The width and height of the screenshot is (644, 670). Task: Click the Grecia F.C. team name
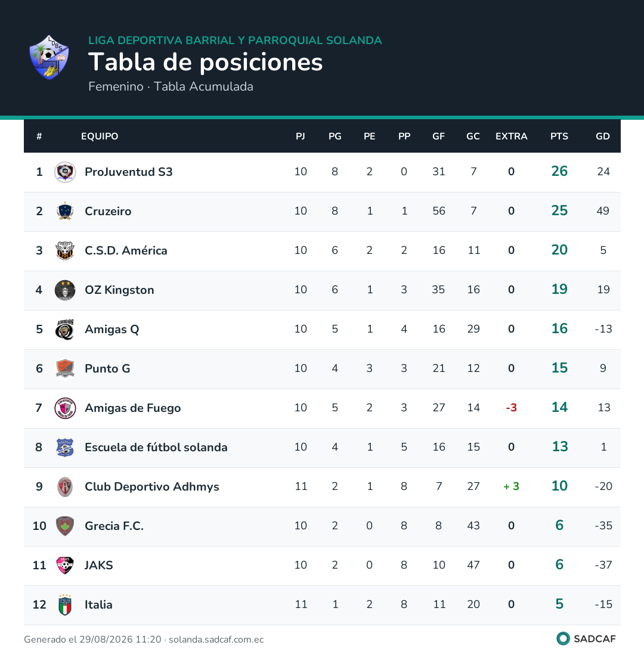click(x=114, y=526)
